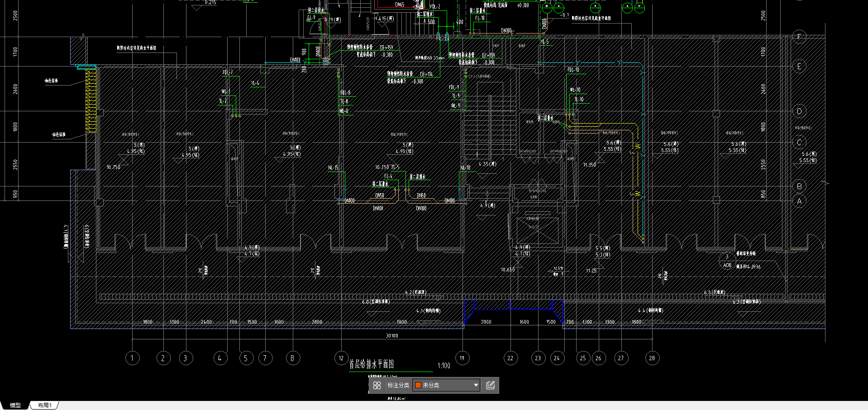Viewport: 868px width, 410px height.
Task: Click axis bubble 5 at bottom
Action: click(x=246, y=358)
